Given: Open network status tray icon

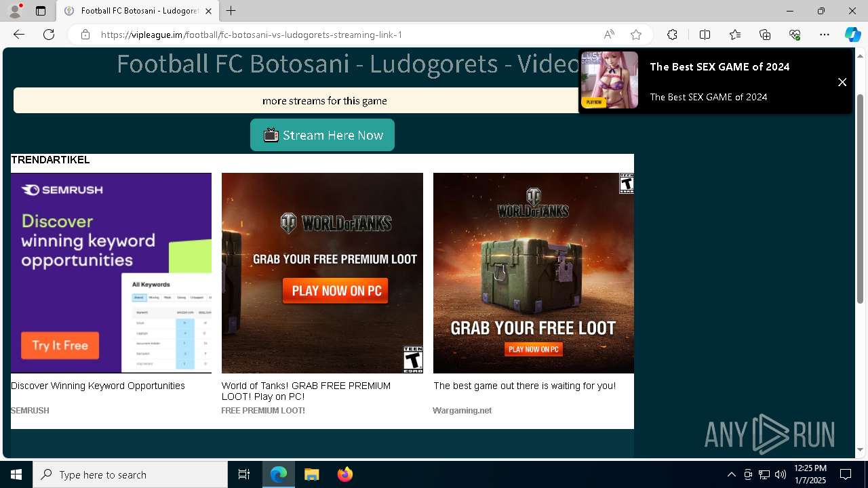Looking at the screenshot, I should pos(764,474).
